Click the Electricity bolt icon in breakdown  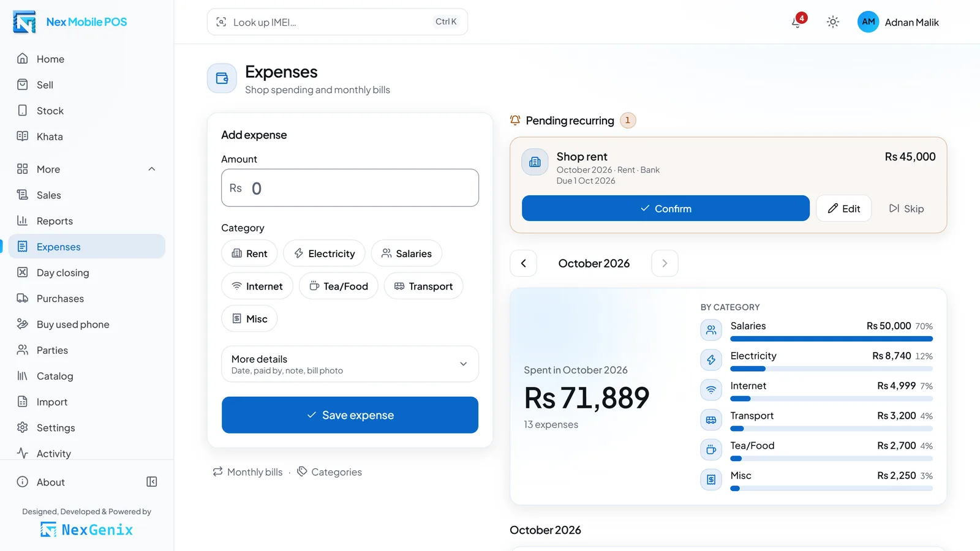pos(711,360)
